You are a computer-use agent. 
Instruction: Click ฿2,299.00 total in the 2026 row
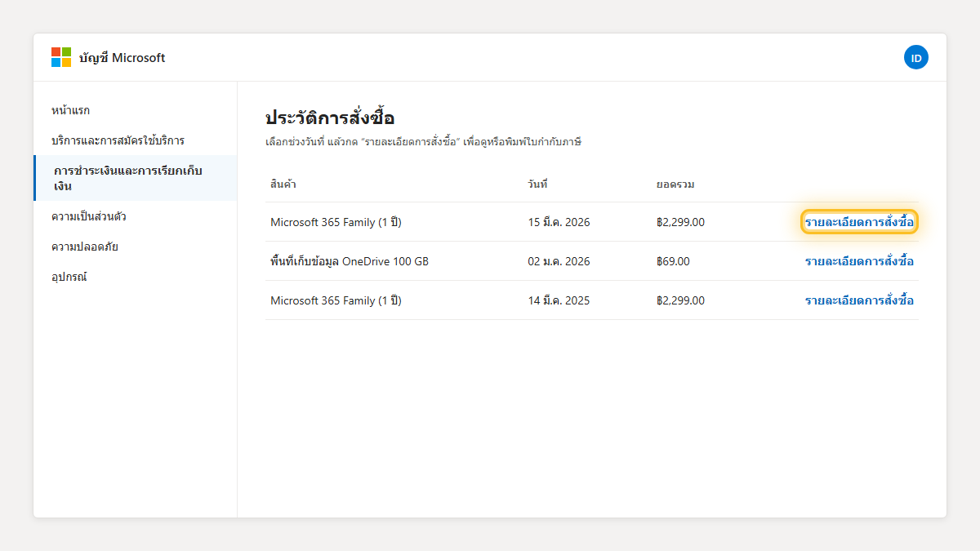680,222
